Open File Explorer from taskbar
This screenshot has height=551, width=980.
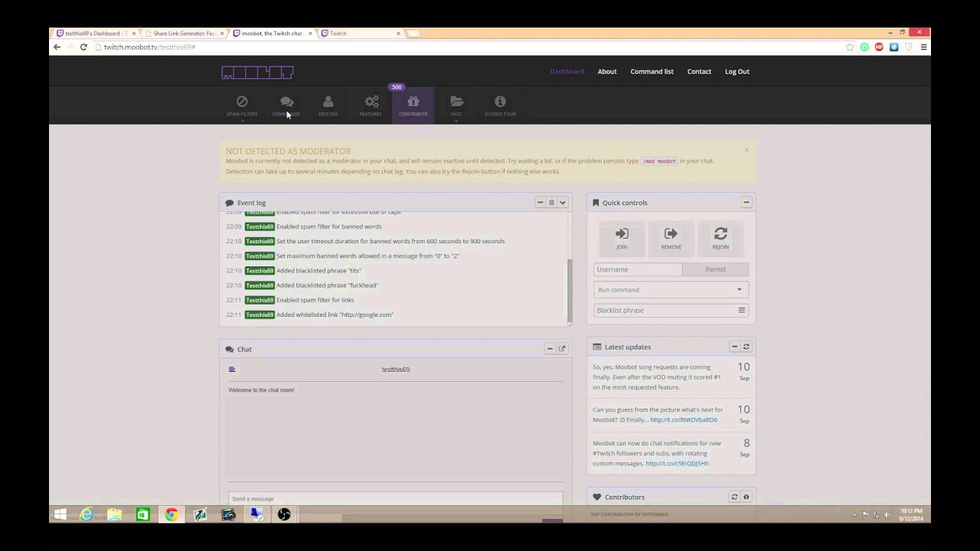[x=115, y=515]
